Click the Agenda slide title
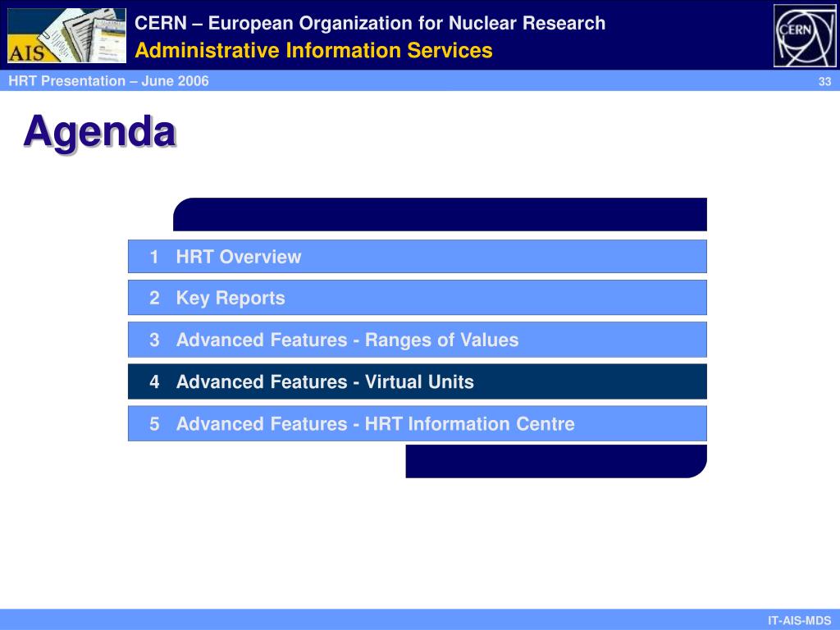The width and height of the screenshot is (840, 630). [100, 132]
